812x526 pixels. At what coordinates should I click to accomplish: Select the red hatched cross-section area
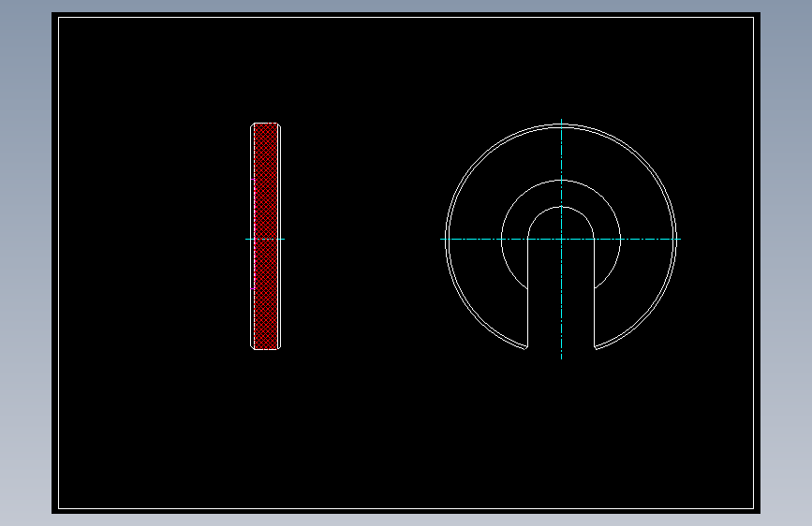(266, 236)
